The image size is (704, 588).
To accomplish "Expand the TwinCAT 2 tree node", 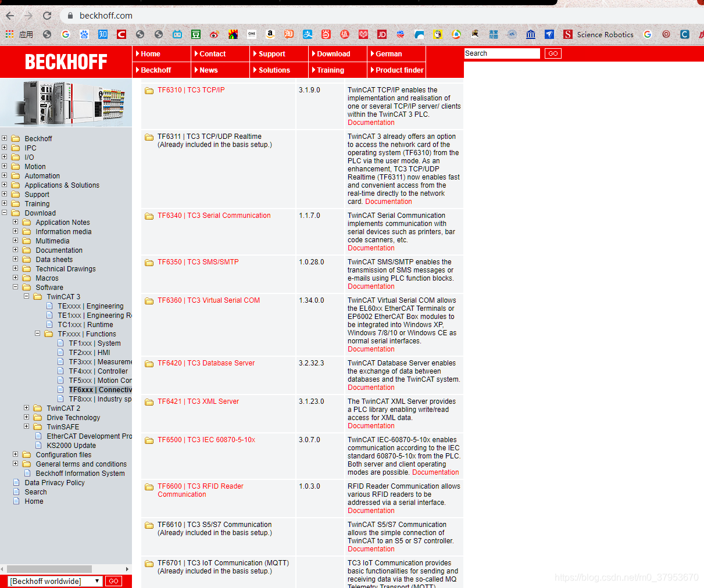I will click(27, 408).
